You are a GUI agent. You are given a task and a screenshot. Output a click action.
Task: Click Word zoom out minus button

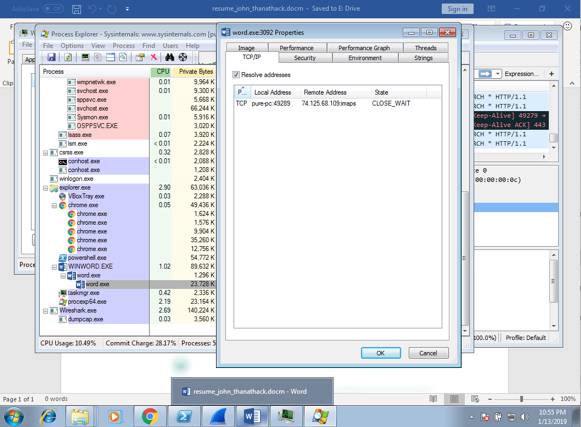490,399
